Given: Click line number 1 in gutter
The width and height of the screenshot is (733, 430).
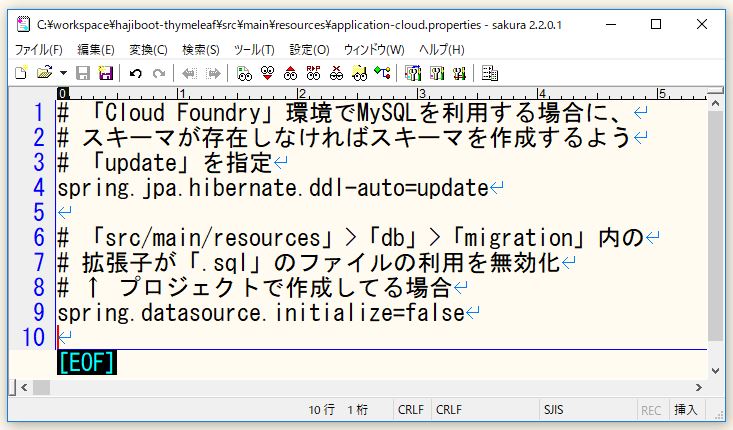Looking at the screenshot, I should click(x=39, y=112).
